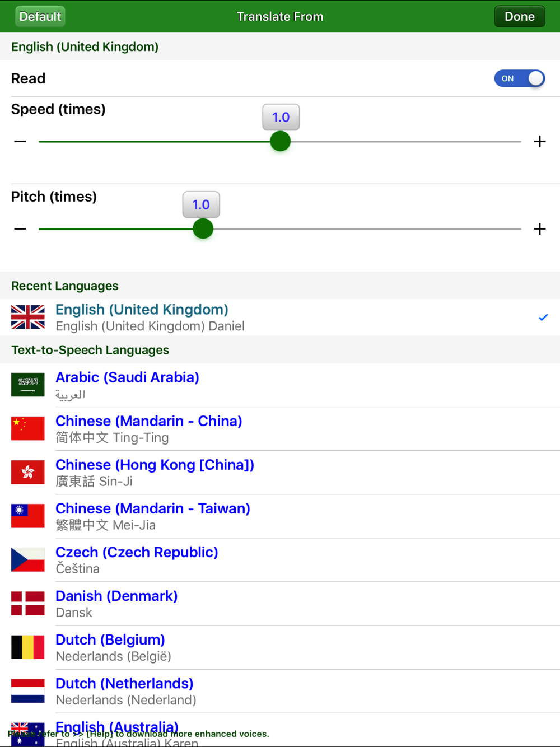Tap the Denmark flag icon
560x747 pixels.
pos(28,603)
